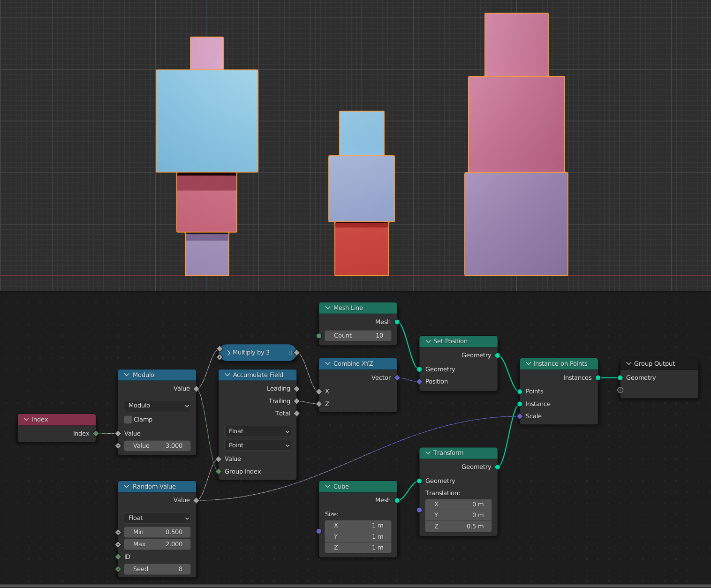This screenshot has height=588, width=711.
Task: Click the Mesh output socket on the Cube node
Action: pyautogui.click(x=397, y=500)
